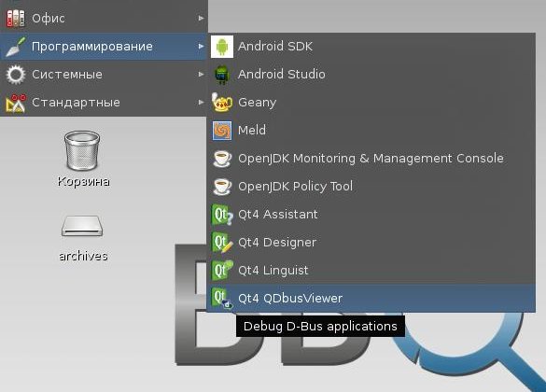Click the Системные gear icon
This screenshot has height=392, width=546.
pyautogui.click(x=16, y=74)
